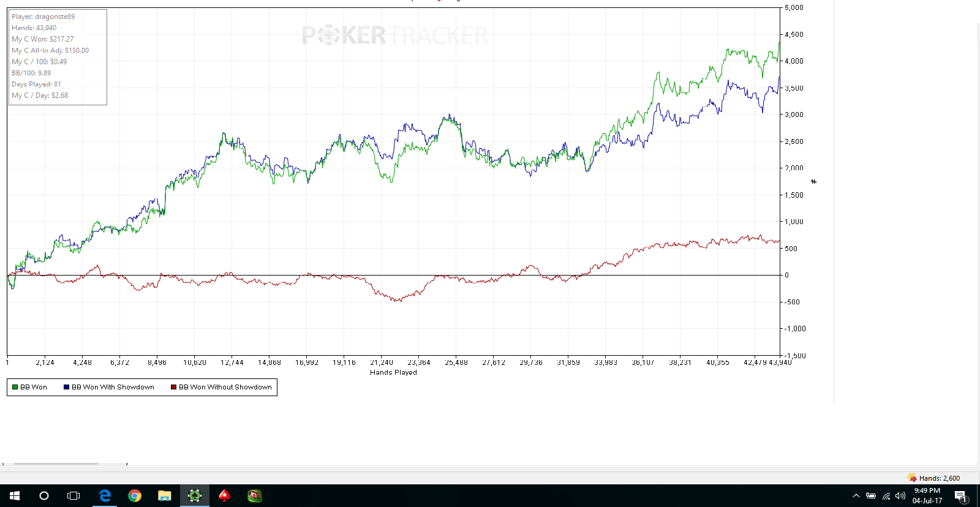
Task: Open File Explorer from the taskbar
Action: 165,496
